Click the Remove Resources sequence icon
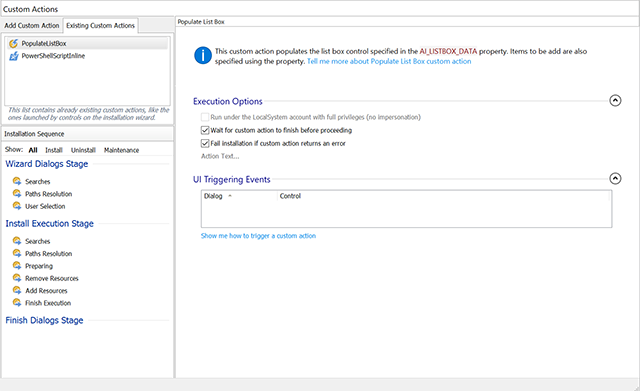 (17, 278)
